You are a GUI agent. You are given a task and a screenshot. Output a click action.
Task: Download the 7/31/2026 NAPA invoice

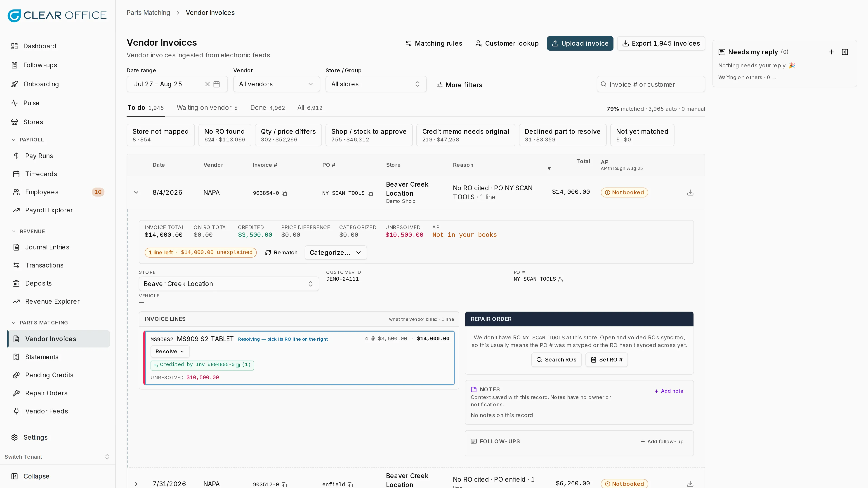(x=690, y=484)
